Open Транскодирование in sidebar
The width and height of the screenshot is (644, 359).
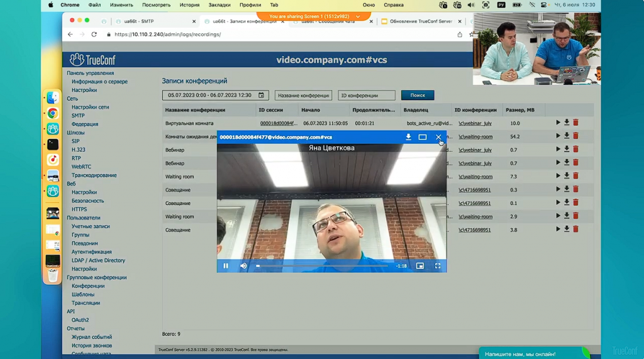94,175
